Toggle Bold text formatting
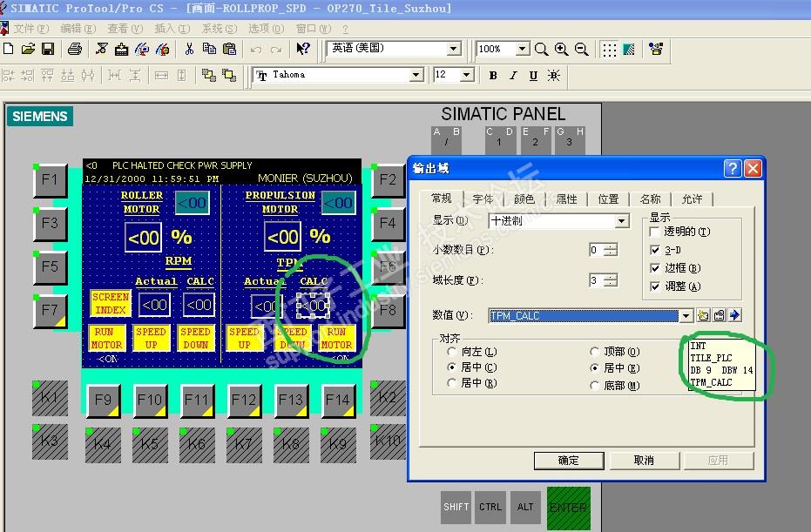811x532 pixels. point(493,76)
